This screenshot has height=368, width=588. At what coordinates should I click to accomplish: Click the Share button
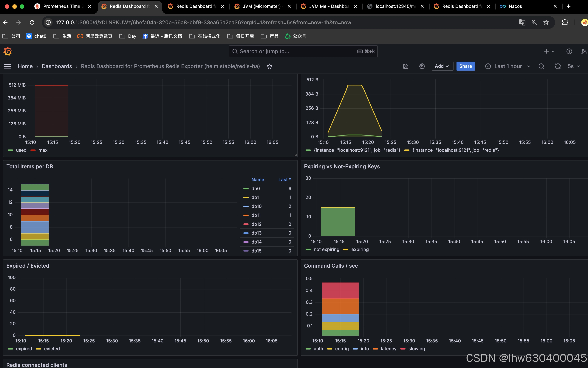pos(465,66)
